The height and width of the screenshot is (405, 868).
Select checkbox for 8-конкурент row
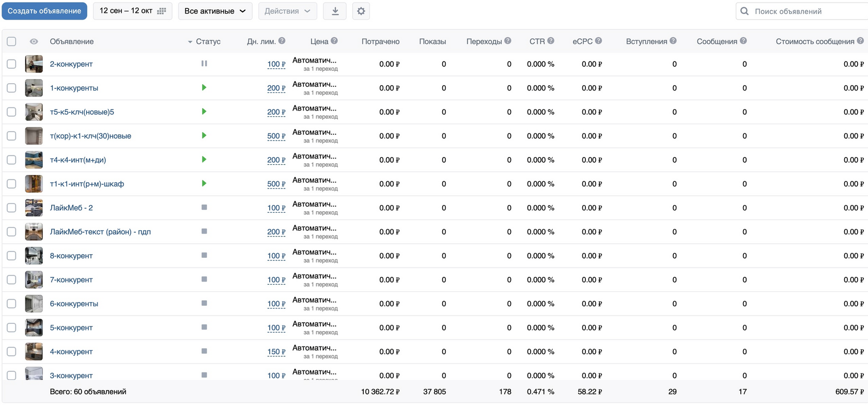pos(11,256)
